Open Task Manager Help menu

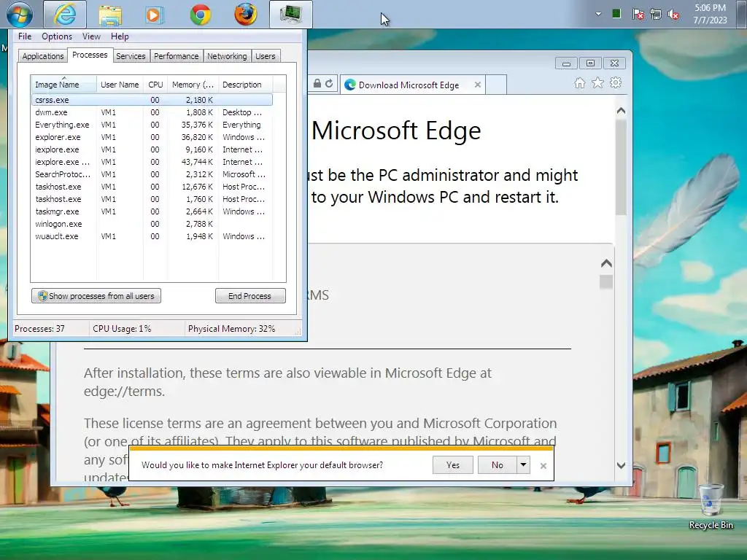pyautogui.click(x=120, y=36)
